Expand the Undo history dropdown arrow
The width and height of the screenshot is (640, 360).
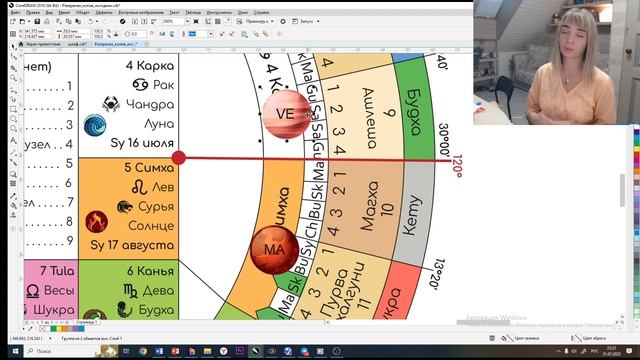[97, 21]
